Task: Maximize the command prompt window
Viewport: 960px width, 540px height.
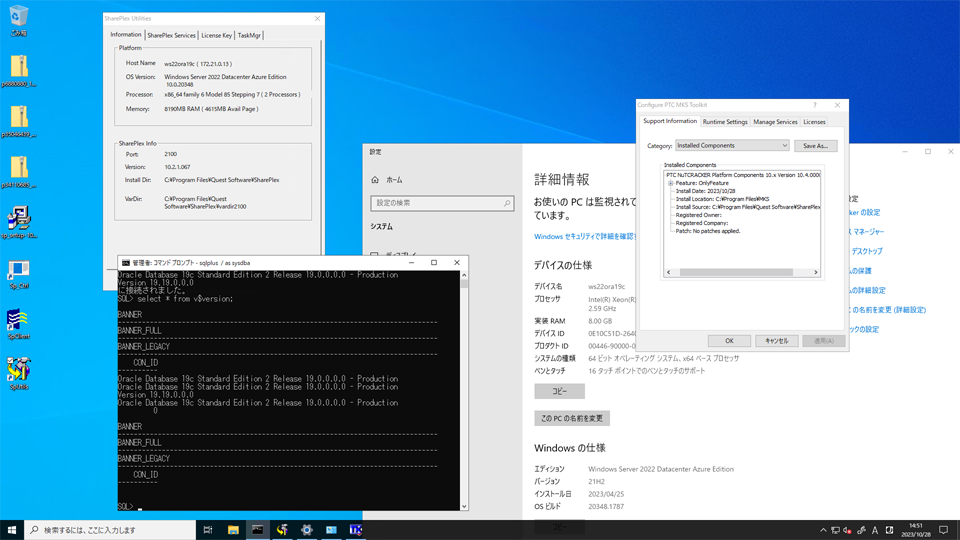Action: [434, 263]
